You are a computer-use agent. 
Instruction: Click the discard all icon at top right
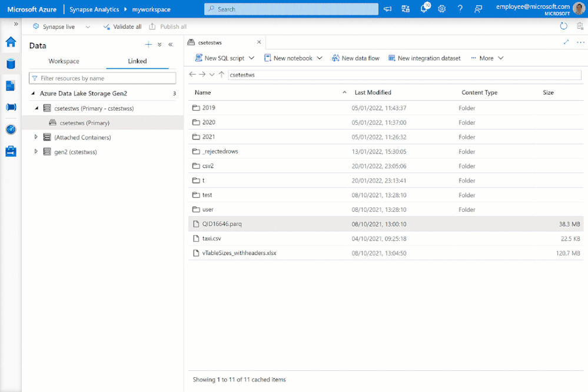click(x=580, y=26)
